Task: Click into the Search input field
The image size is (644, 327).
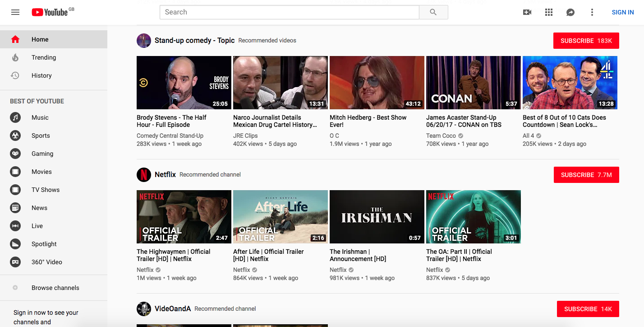Action: [x=290, y=12]
